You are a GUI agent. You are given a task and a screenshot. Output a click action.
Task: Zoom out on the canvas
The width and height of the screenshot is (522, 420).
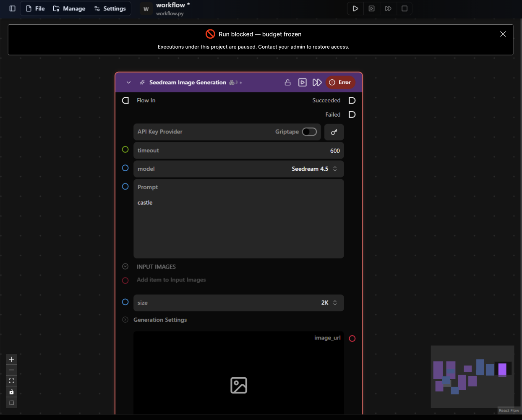coord(12,370)
